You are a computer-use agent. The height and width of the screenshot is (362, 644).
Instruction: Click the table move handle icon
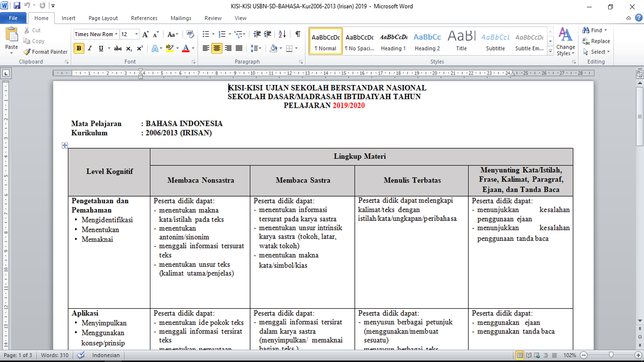tap(65, 145)
